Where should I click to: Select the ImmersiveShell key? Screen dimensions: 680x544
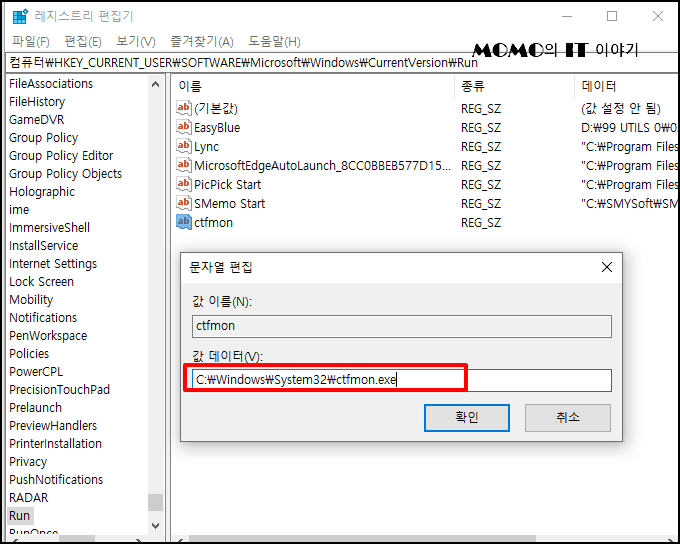[x=49, y=228]
